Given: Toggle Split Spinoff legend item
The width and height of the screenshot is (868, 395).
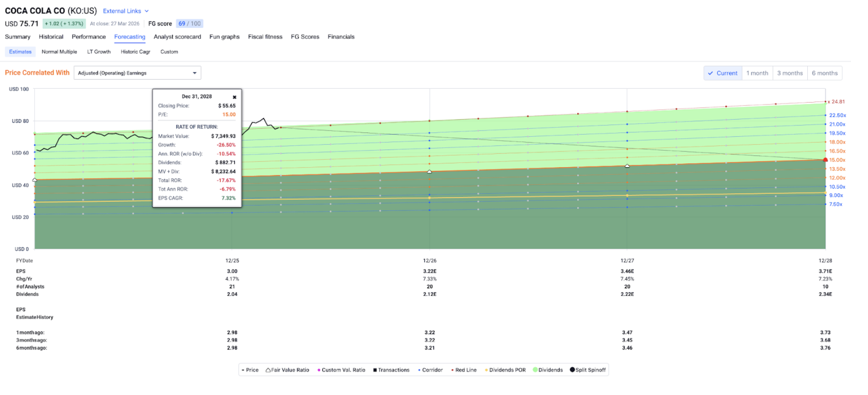Looking at the screenshot, I should pos(588,370).
